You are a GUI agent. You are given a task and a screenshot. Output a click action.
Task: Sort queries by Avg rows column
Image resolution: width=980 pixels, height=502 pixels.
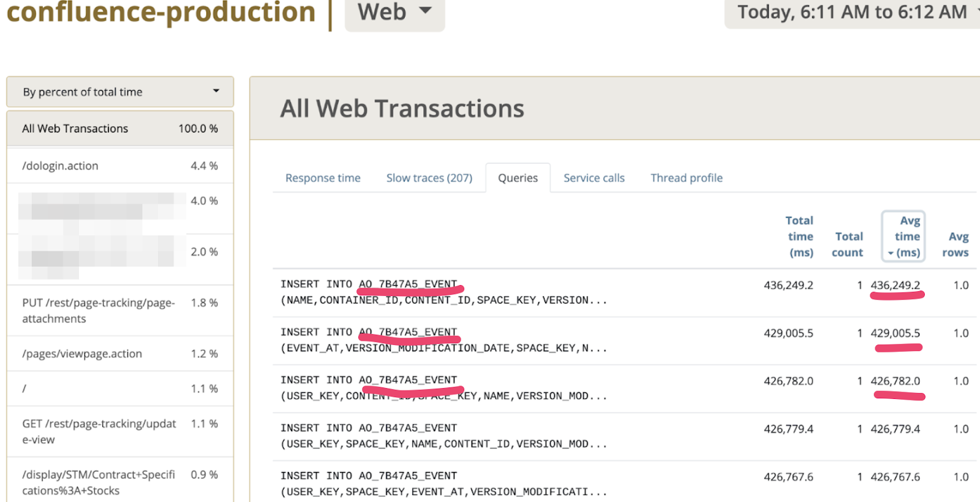point(956,244)
